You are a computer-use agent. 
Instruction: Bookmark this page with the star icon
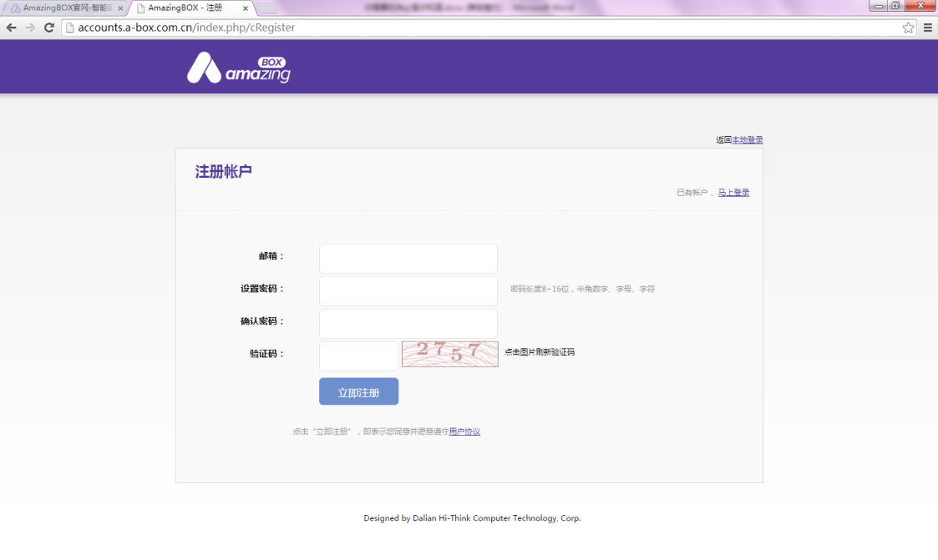908,28
